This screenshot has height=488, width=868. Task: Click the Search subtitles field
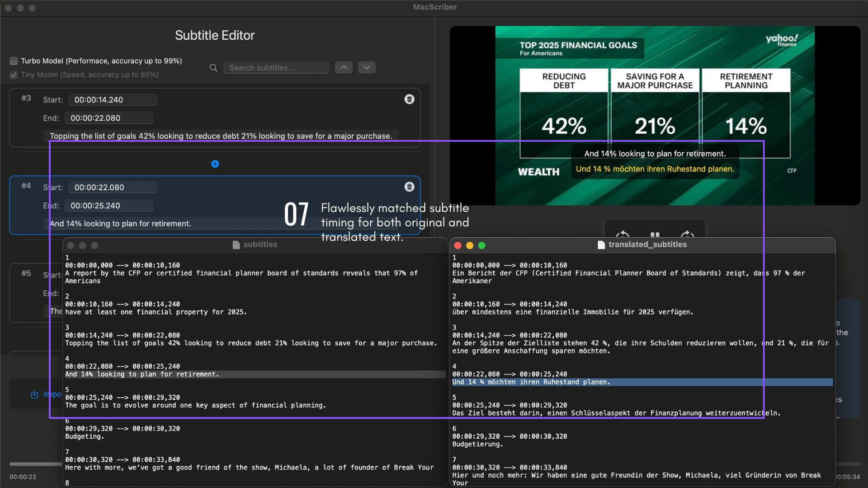click(276, 68)
